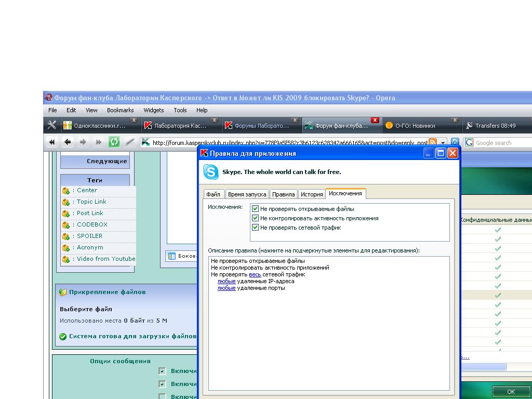
Task: Click the RSS feed icon in address bar
Action: pos(433,142)
